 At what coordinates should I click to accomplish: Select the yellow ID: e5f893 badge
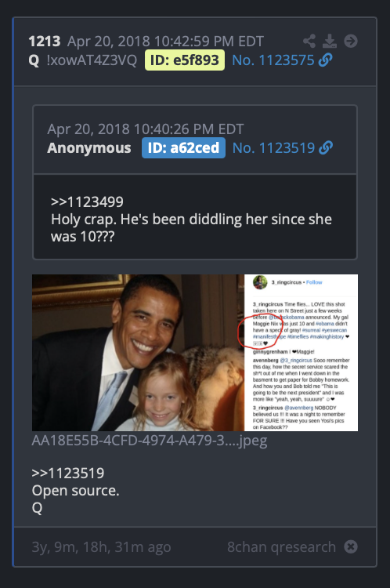(185, 60)
